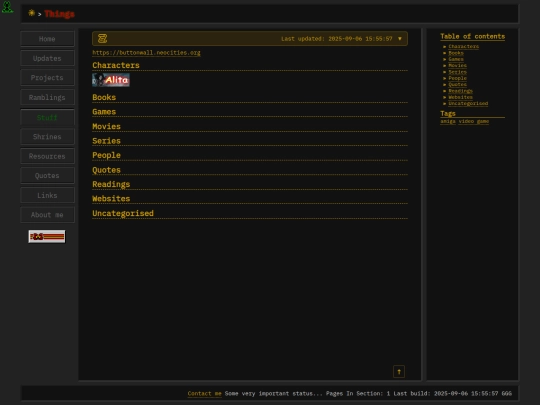Open the Updates section
Screen dimensions: 540x405
pyautogui.click(x=47, y=58)
